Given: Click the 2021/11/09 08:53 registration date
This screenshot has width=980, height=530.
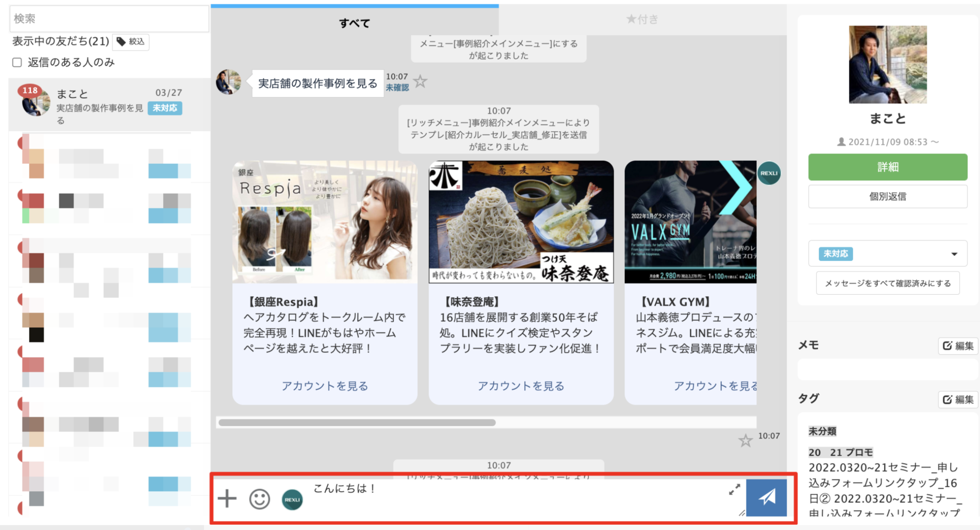Looking at the screenshot, I should point(887,142).
